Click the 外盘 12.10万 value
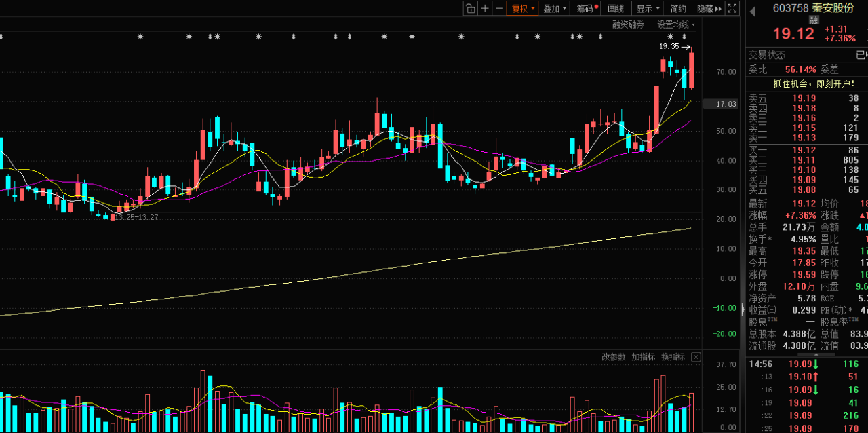Image resolution: width=868 pixels, height=433 pixels. pyautogui.click(x=799, y=286)
